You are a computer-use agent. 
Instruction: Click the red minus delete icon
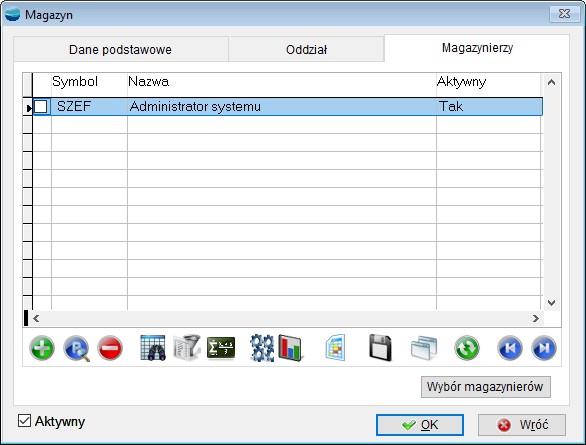[x=110, y=348]
